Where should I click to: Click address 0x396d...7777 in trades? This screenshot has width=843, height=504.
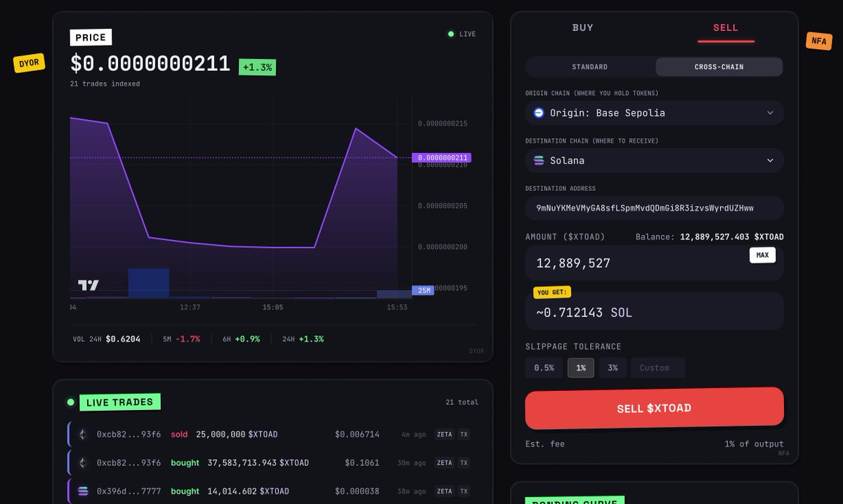pos(129,491)
